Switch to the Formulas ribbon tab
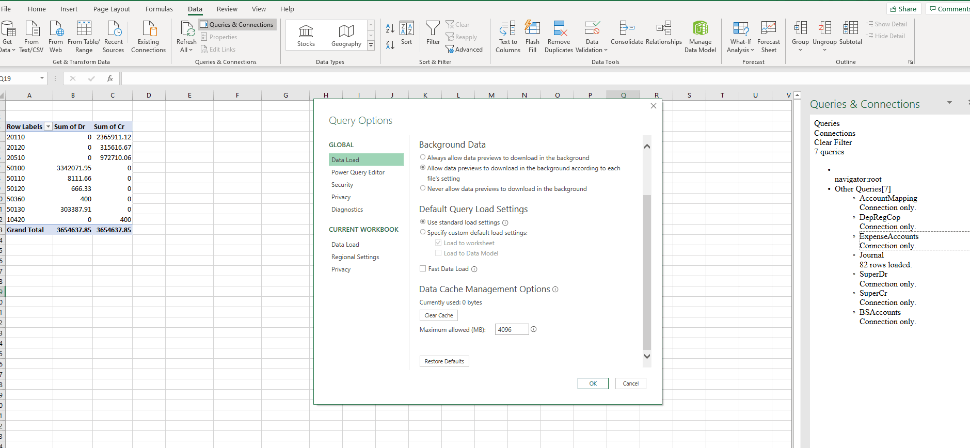970x448 pixels. [x=158, y=9]
